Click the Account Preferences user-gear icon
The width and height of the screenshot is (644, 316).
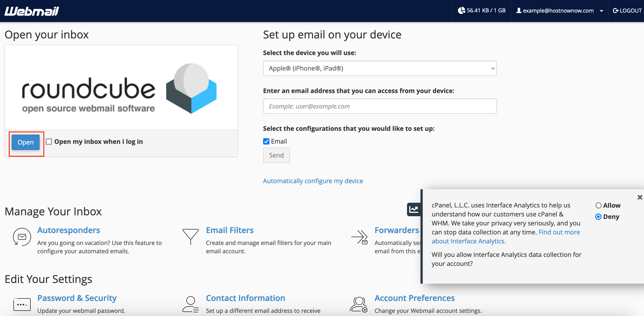pos(359,305)
